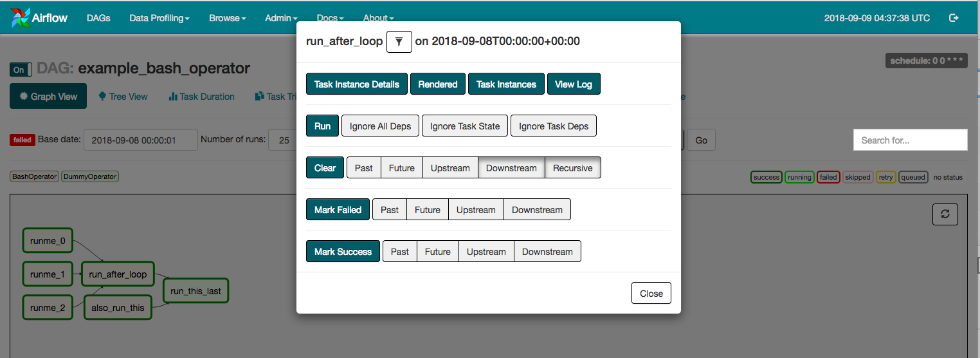Open the DAGs menu item
The height and width of the screenshot is (358, 980).
click(98, 18)
